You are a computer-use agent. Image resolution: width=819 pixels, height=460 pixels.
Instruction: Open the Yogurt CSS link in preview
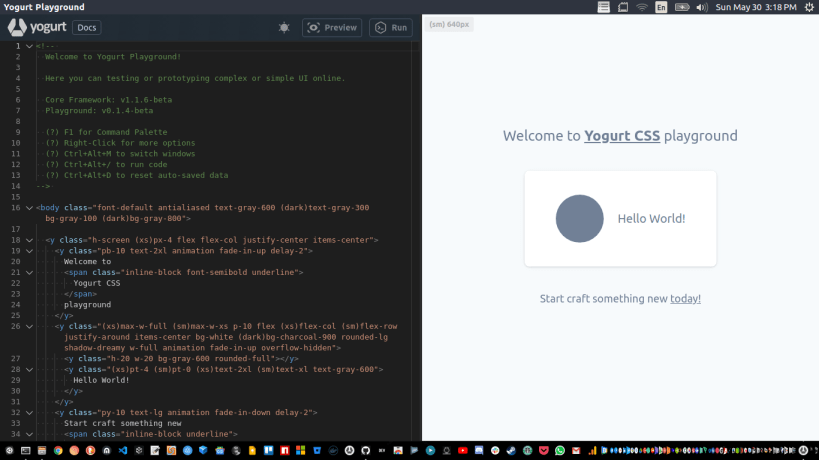pyautogui.click(x=622, y=136)
